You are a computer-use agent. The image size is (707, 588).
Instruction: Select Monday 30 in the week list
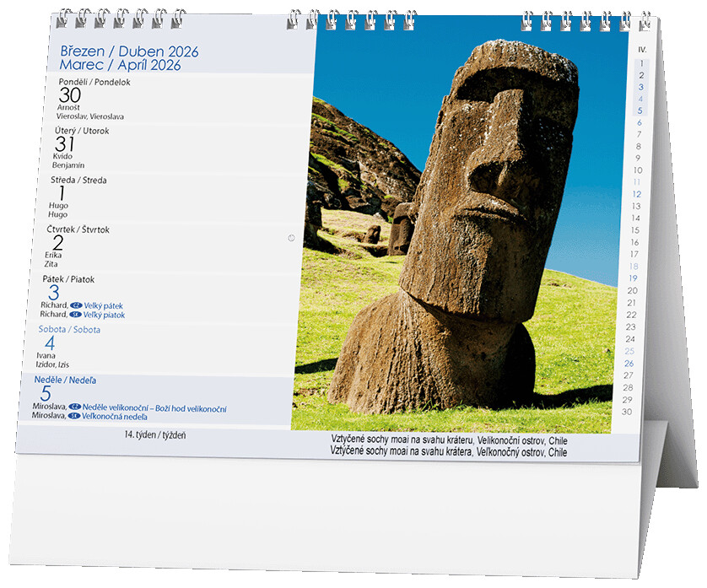[69, 95]
